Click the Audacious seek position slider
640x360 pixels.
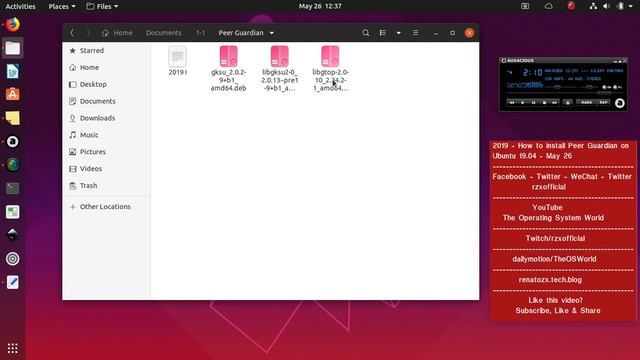(x=565, y=93)
